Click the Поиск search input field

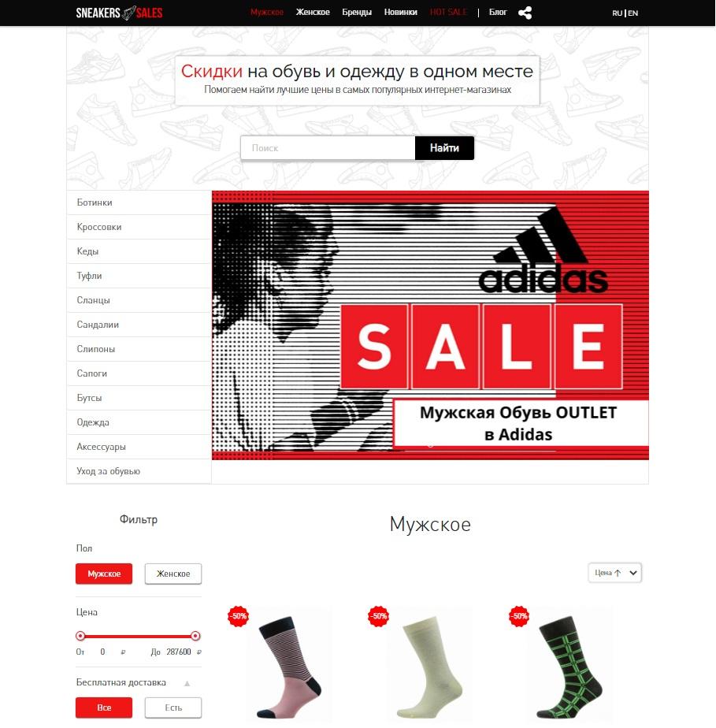click(x=328, y=148)
